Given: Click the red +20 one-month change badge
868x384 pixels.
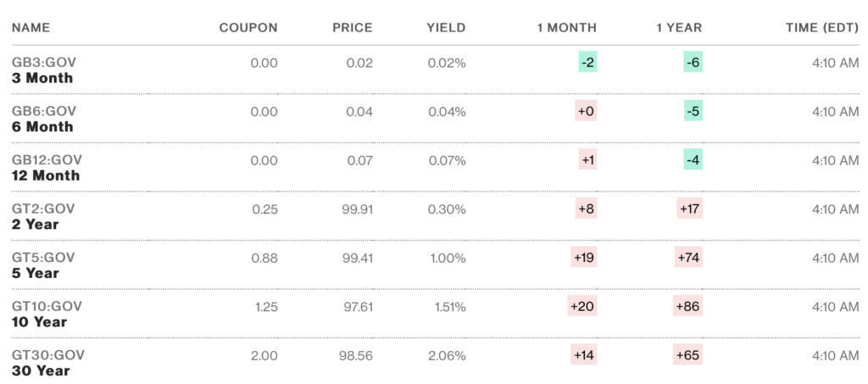Looking at the screenshot, I should point(582,306).
